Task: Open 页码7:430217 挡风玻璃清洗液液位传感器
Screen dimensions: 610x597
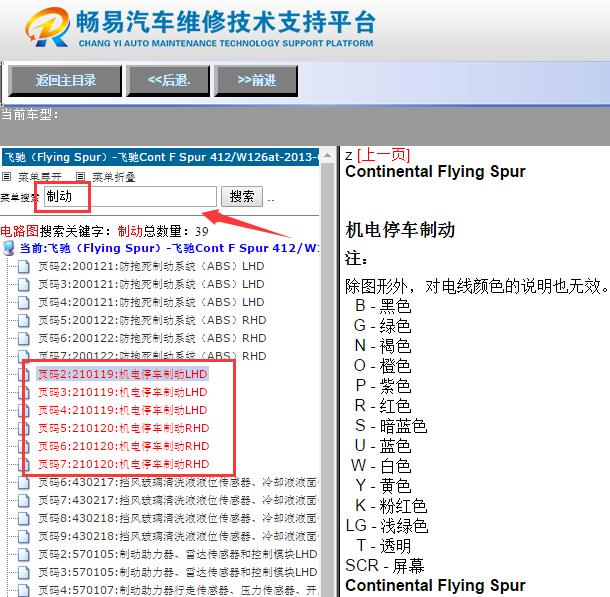Action: coord(178,500)
